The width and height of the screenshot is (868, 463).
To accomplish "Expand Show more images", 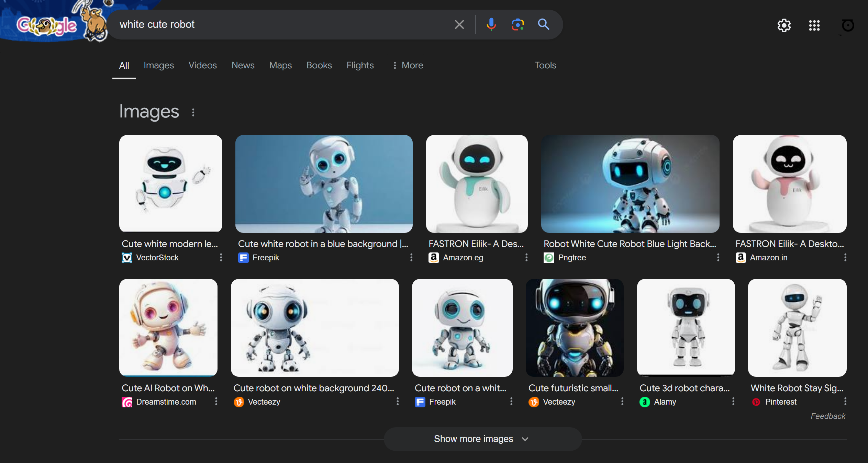I will (x=482, y=439).
